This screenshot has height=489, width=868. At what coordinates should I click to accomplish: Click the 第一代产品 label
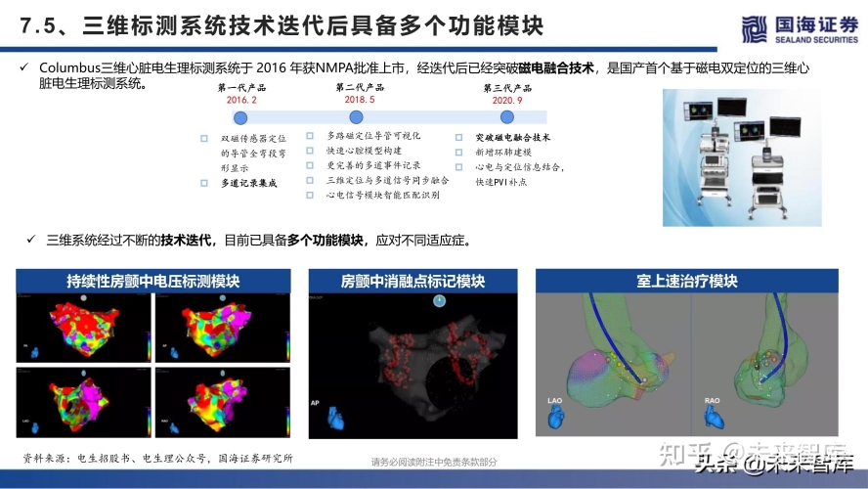tap(241, 87)
